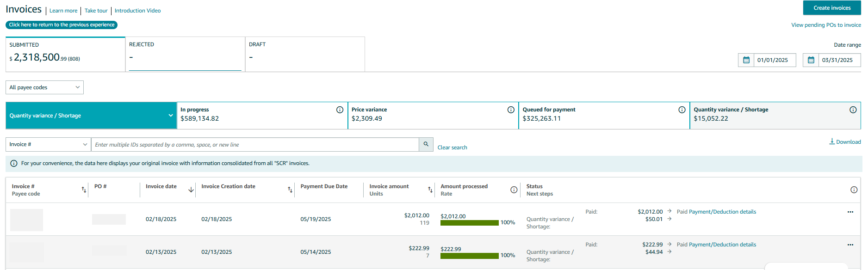868x270 pixels.
Task: Show info for In progress
Action: coord(340,110)
